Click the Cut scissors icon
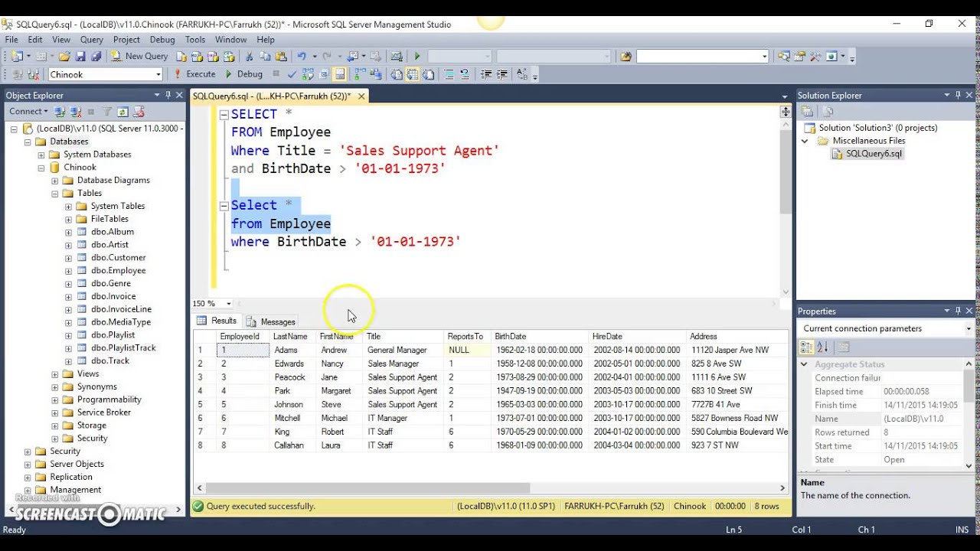980x551 pixels. [x=249, y=56]
